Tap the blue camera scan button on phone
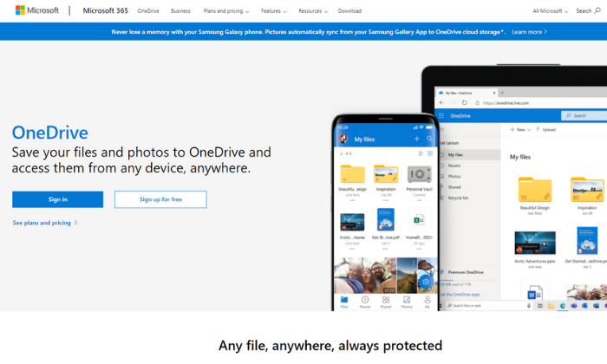The image size is (607, 364). coord(426,282)
